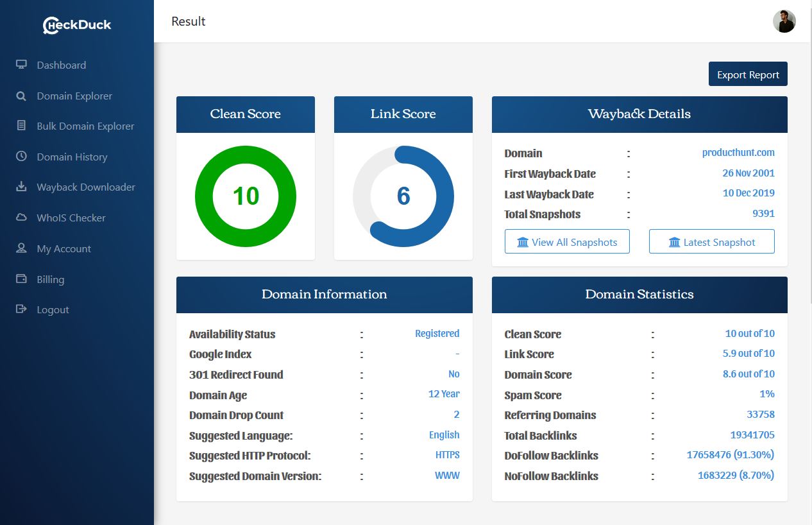Open the Dashboard from the sidebar
812x525 pixels.
[61, 65]
